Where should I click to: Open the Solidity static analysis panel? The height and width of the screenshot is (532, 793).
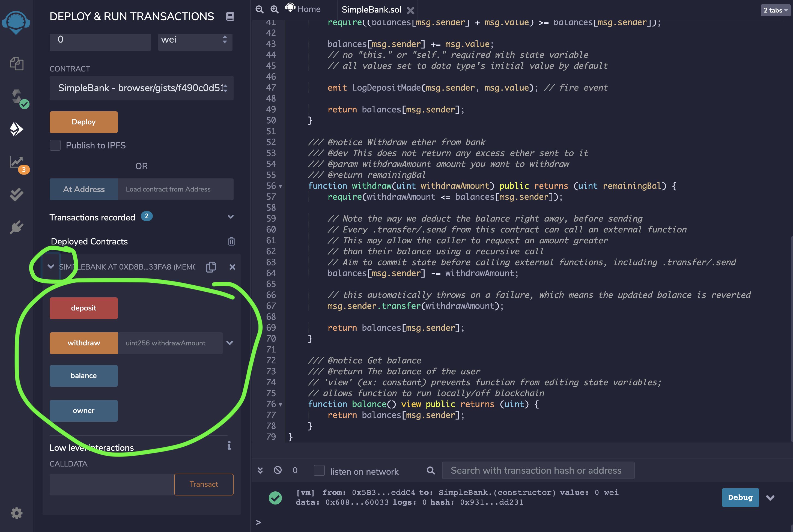click(16, 163)
